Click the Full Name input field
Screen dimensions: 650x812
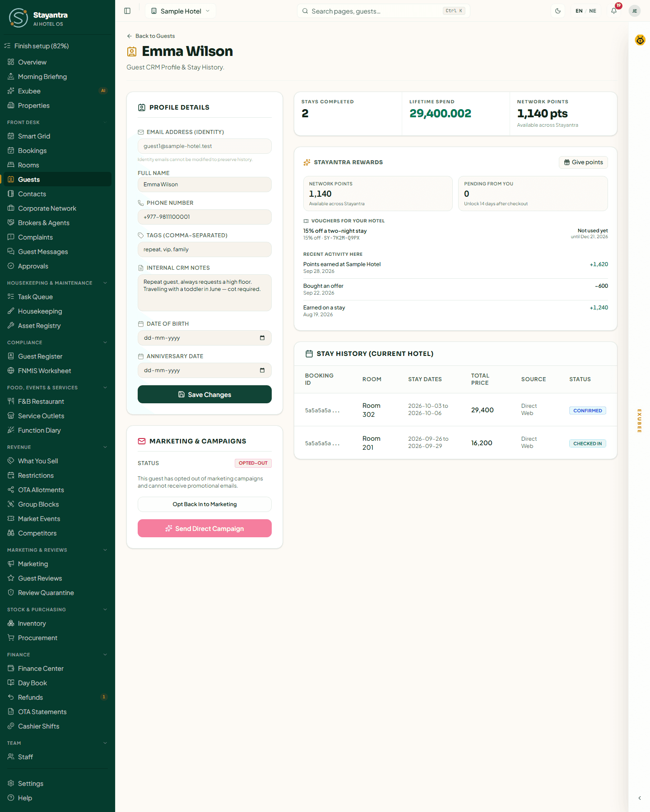coord(204,185)
